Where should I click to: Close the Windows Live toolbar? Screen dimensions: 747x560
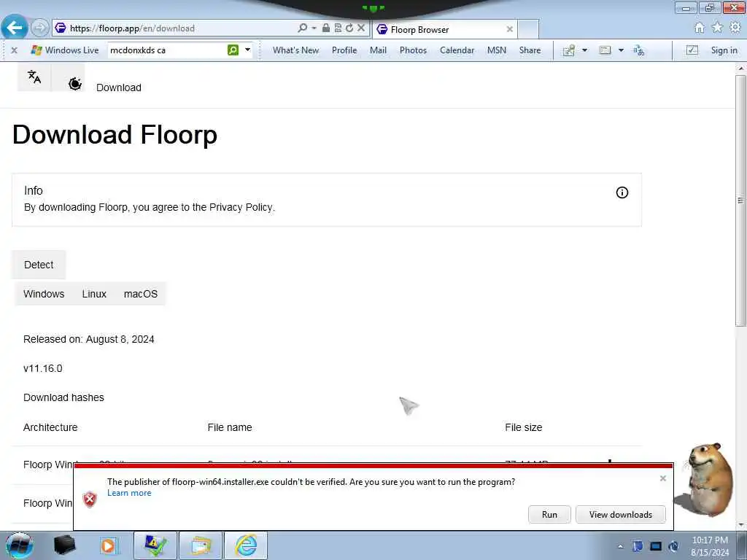(15, 50)
